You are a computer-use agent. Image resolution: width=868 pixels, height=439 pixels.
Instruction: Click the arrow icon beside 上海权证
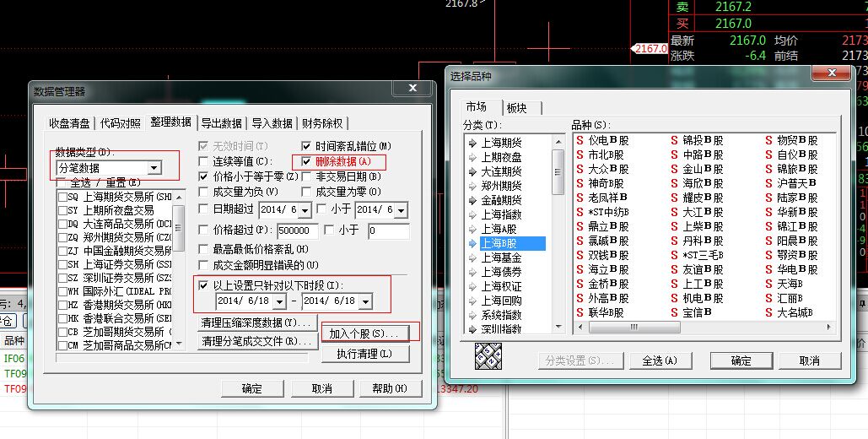pos(472,286)
